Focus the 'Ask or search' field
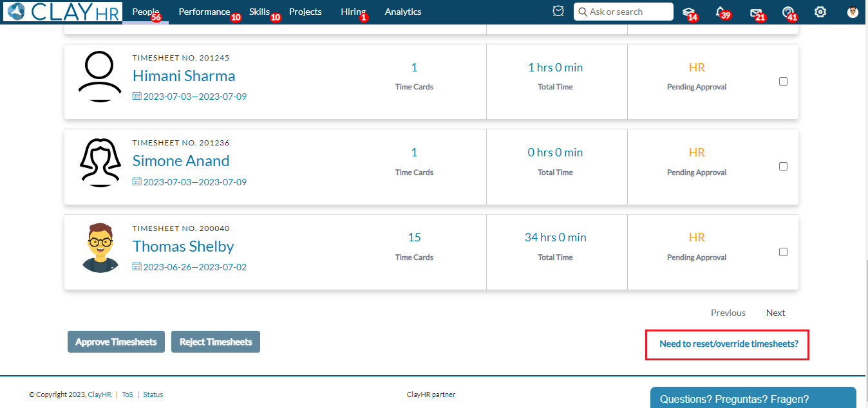The image size is (868, 408). [x=623, y=12]
